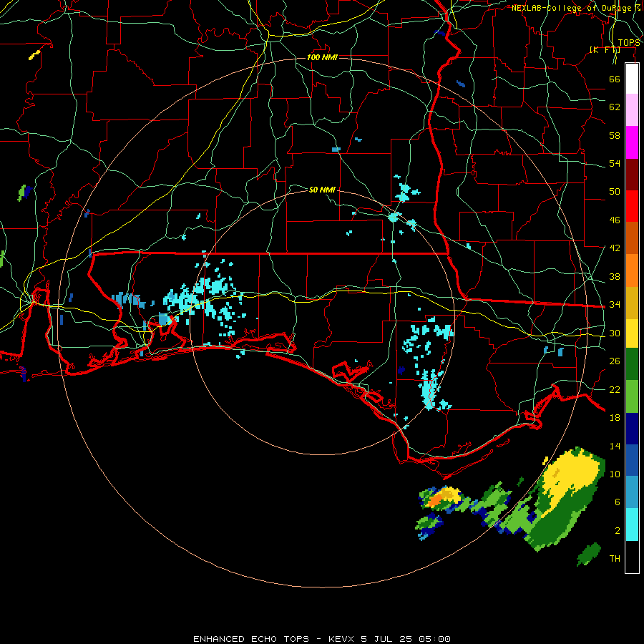Click the "50 NMI" range ring label
The image size is (644, 644).
click(322, 190)
